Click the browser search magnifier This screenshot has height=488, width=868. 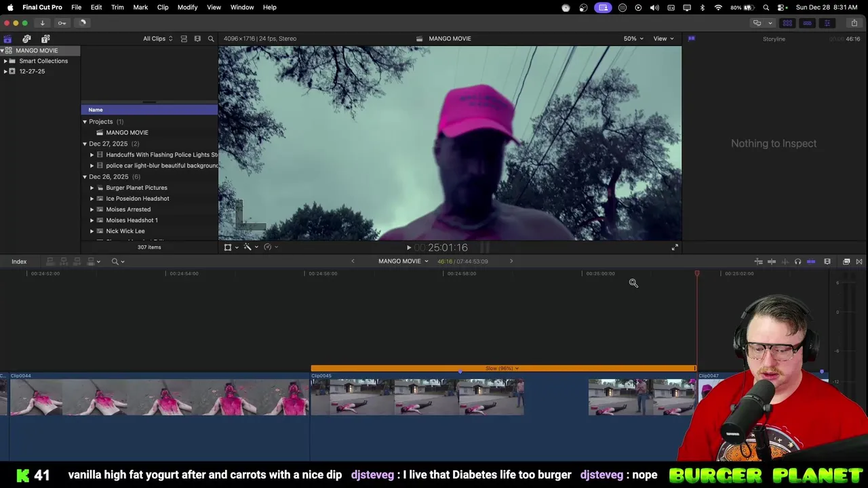click(211, 39)
